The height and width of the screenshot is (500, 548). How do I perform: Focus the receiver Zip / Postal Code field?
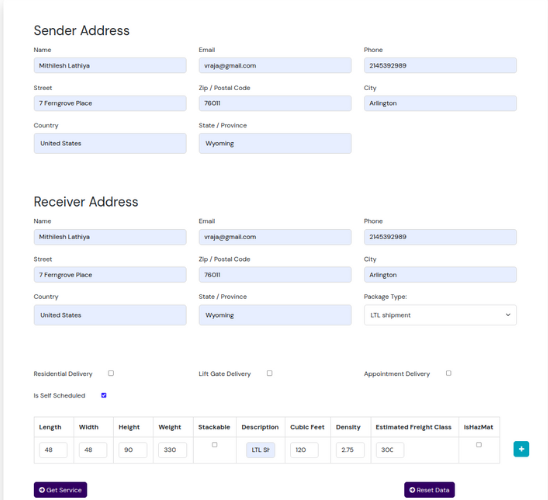click(275, 275)
